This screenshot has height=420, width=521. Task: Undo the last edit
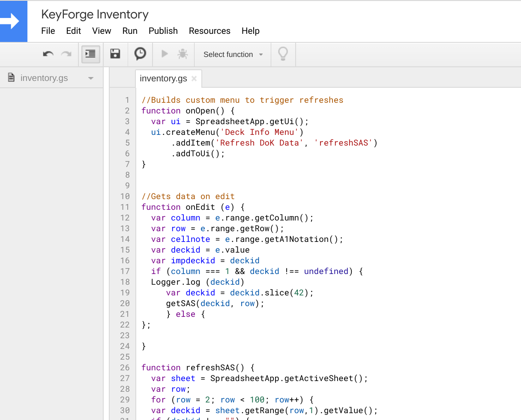[x=48, y=54]
